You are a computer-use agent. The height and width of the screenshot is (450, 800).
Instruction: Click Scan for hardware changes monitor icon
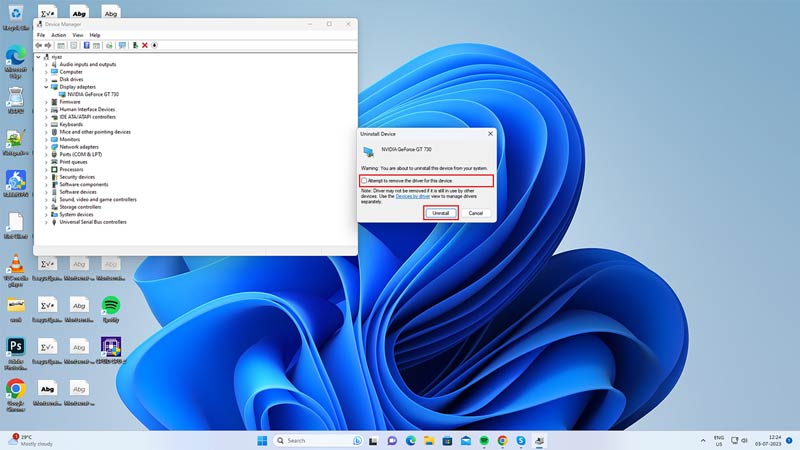point(122,45)
